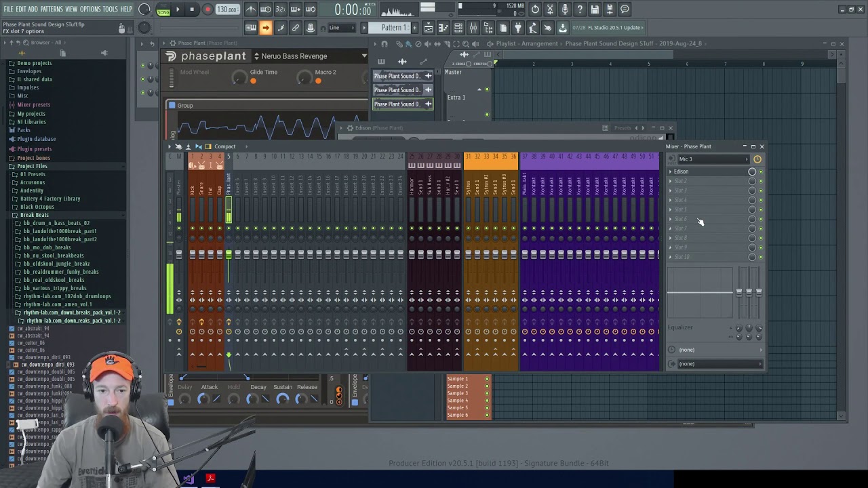Stop playback in the transport bar
The height and width of the screenshot is (488, 868).
point(192,9)
